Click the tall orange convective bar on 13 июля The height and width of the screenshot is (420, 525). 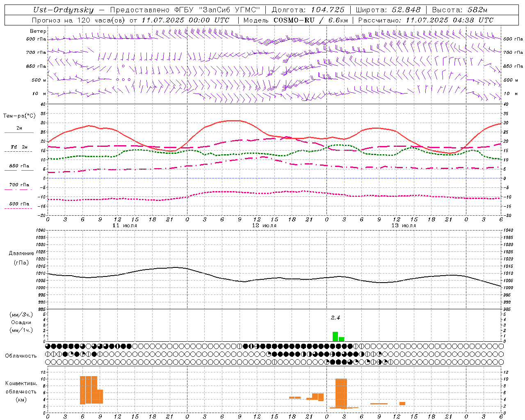tap(341, 393)
